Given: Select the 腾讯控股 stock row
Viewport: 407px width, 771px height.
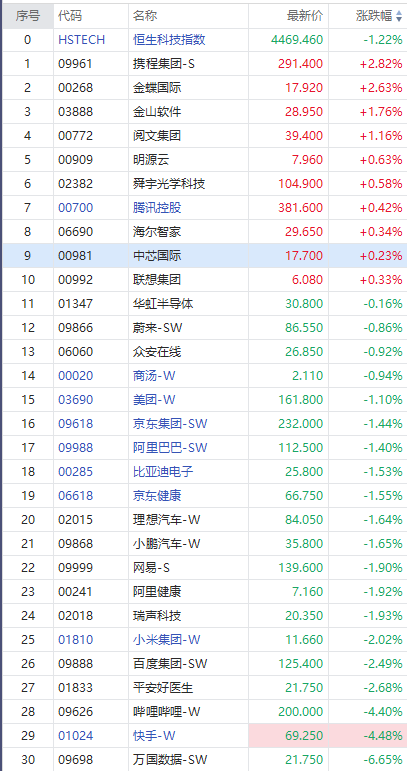Looking at the screenshot, I should (204, 208).
